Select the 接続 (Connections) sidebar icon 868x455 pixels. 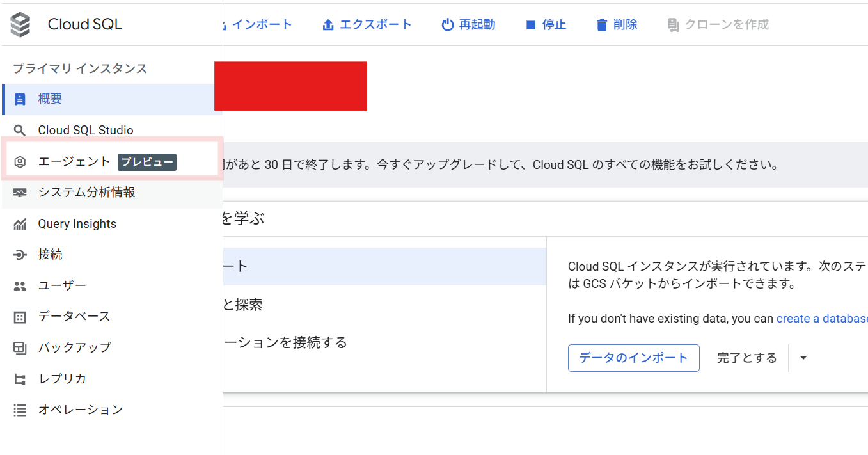(x=20, y=254)
